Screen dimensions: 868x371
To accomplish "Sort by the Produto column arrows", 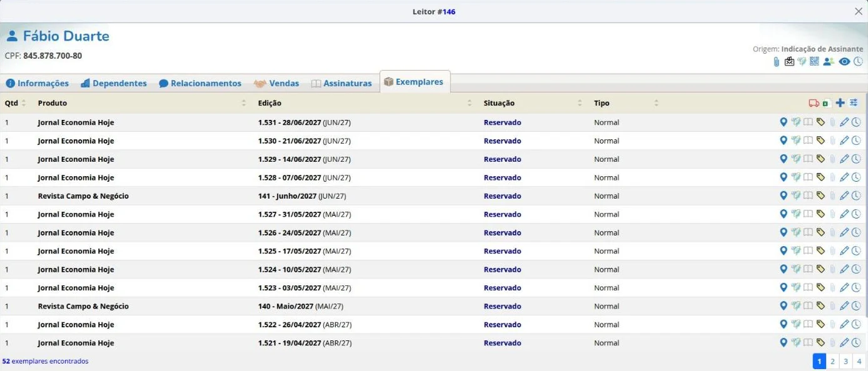I will 244,103.
